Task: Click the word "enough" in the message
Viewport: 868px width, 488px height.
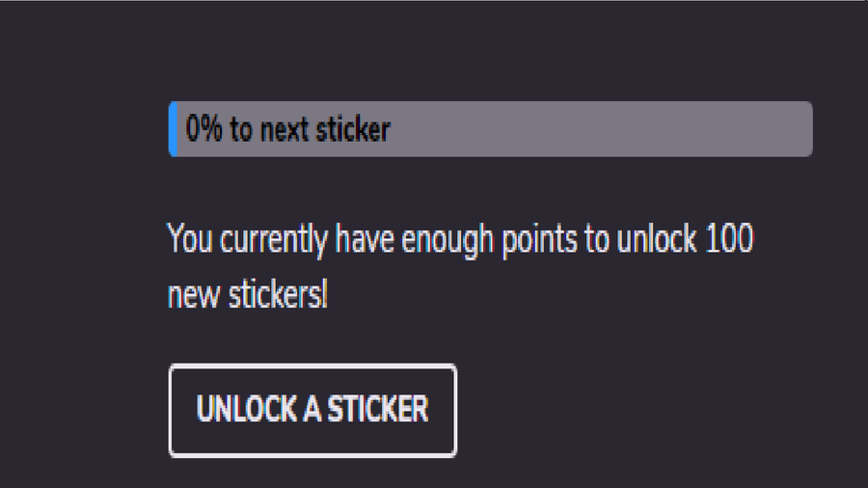Action: [x=447, y=240]
